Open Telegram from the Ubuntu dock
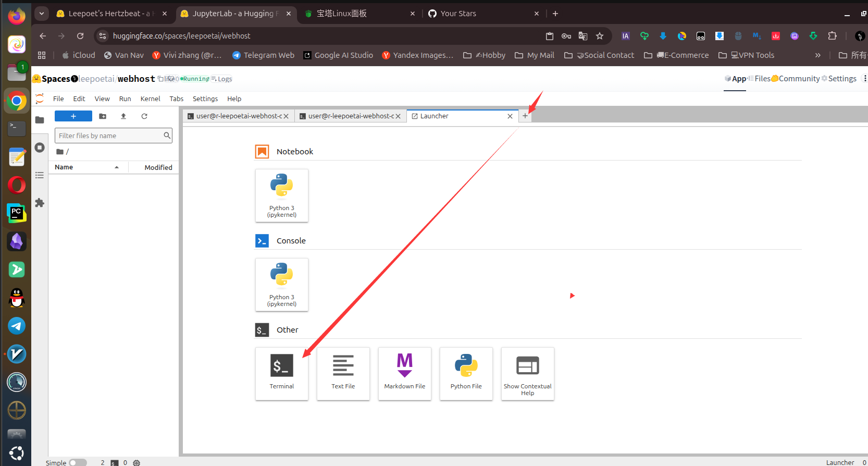 (17, 326)
